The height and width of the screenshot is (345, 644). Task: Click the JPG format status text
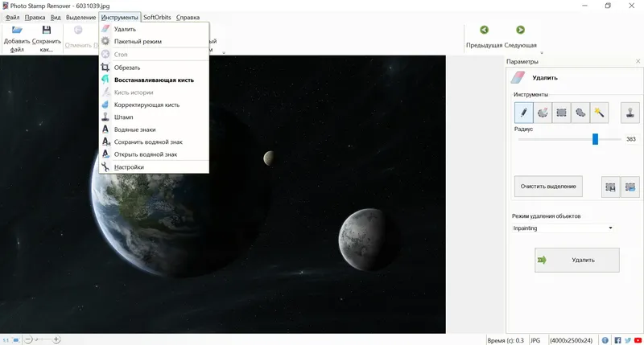point(535,340)
